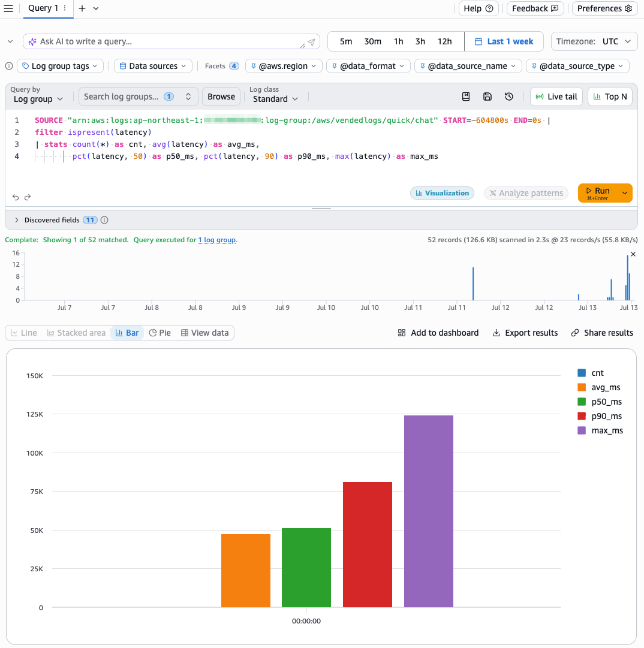Viewport: 644px width, 648px height.
Task: Expand Discovered fields section
Action: click(17, 220)
